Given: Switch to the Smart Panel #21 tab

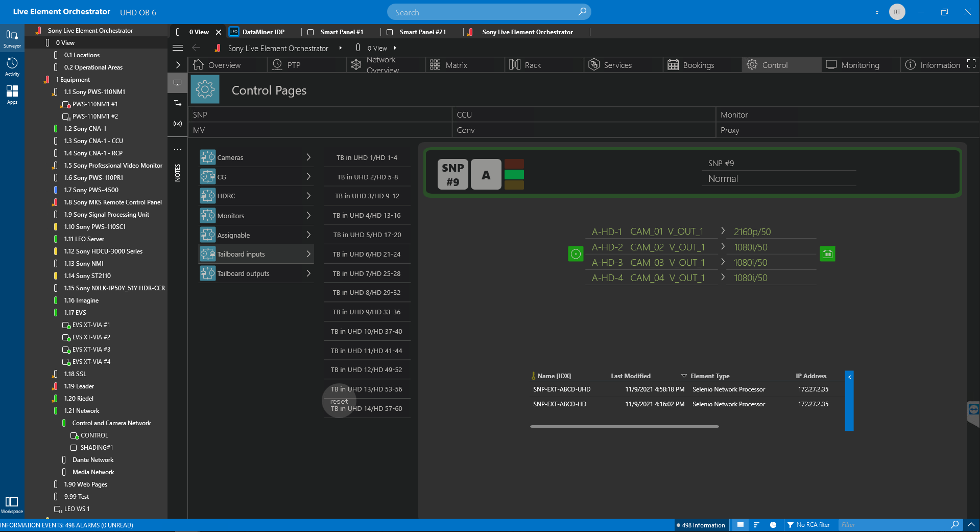Looking at the screenshot, I should [422, 32].
